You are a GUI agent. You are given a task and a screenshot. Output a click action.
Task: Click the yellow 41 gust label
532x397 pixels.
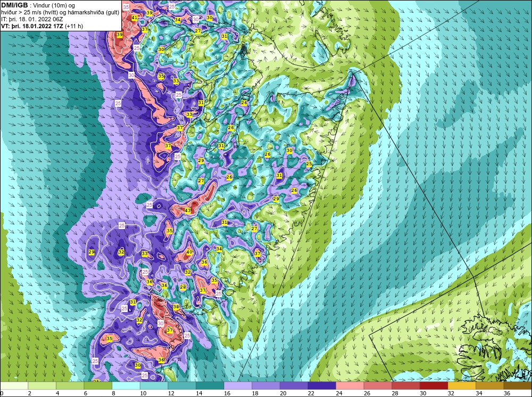pos(135,18)
